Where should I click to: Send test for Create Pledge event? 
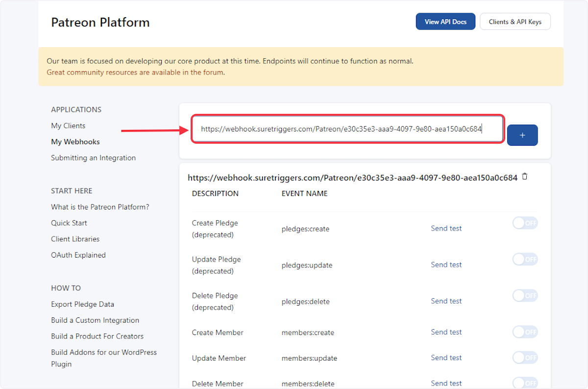pyautogui.click(x=446, y=228)
